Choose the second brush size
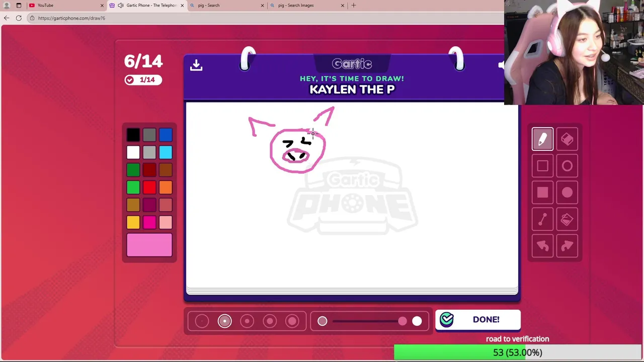The image size is (644, 362). pyautogui.click(x=224, y=321)
